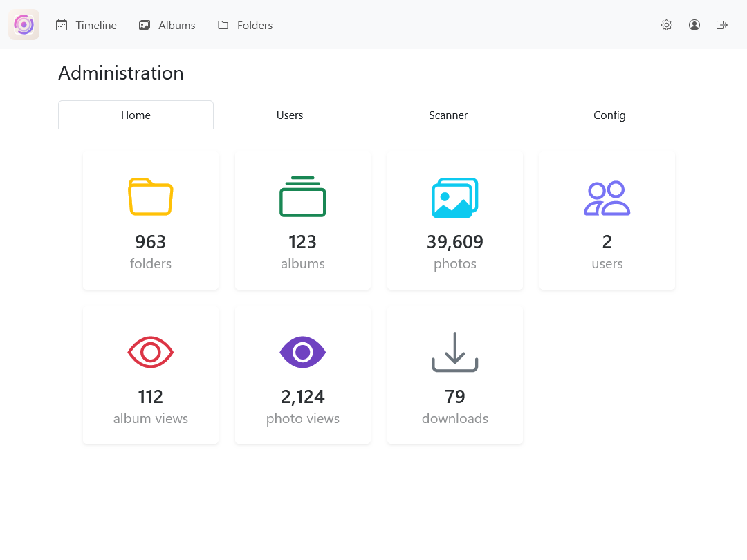Open the Folders view
Image resolution: width=747 pixels, height=560 pixels.
pos(246,26)
